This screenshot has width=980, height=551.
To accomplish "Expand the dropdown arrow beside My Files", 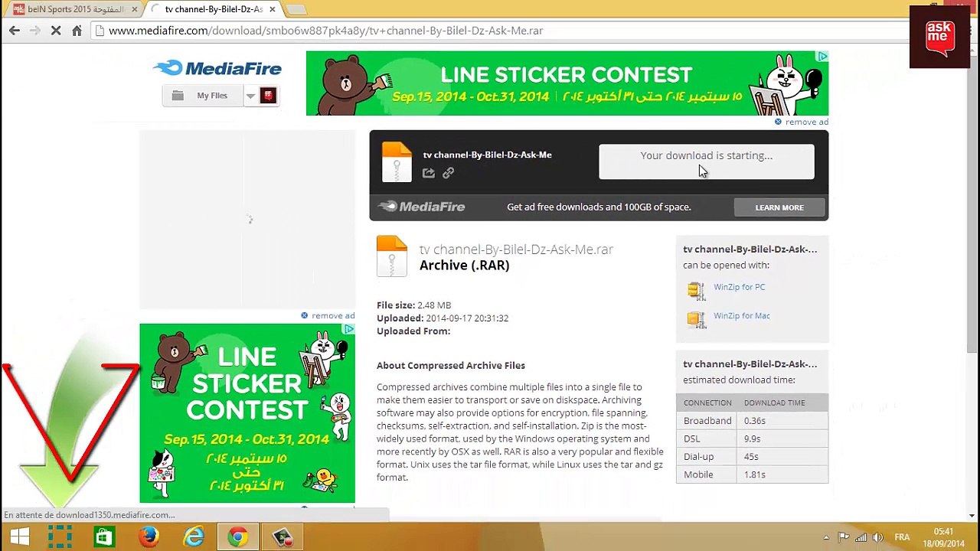I will coord(250,96).
